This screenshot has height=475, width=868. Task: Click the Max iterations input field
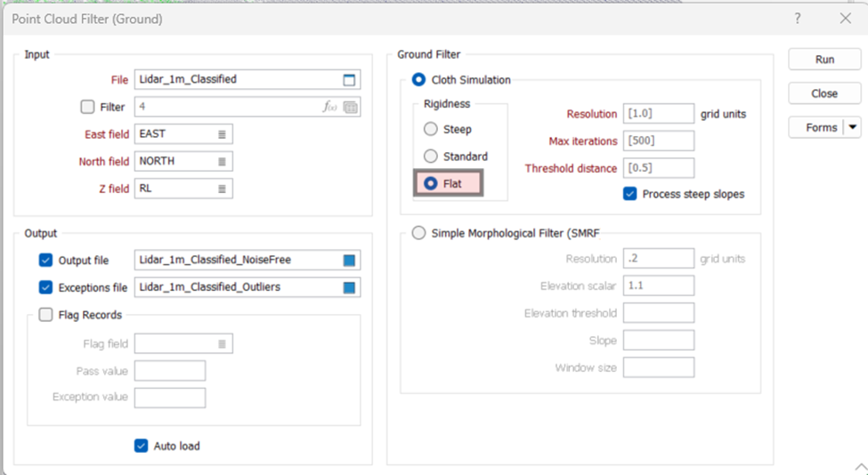[x=658, y=141]
